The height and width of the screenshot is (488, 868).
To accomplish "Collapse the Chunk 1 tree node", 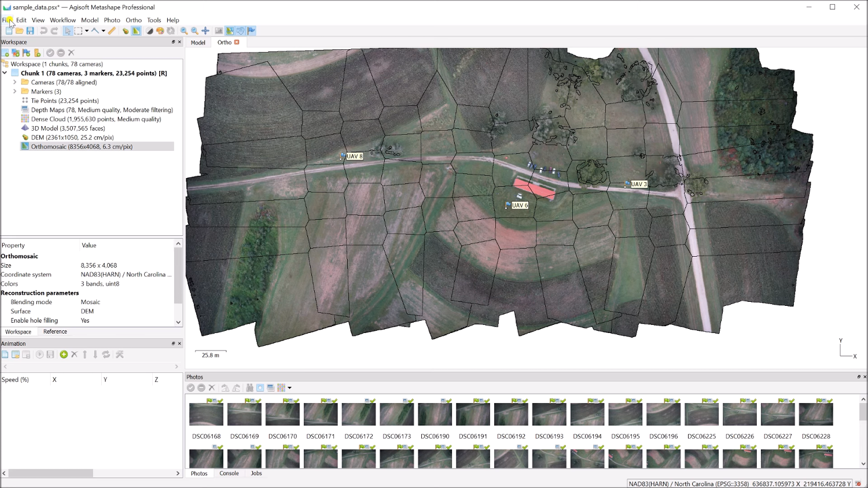I will point(5,73).
